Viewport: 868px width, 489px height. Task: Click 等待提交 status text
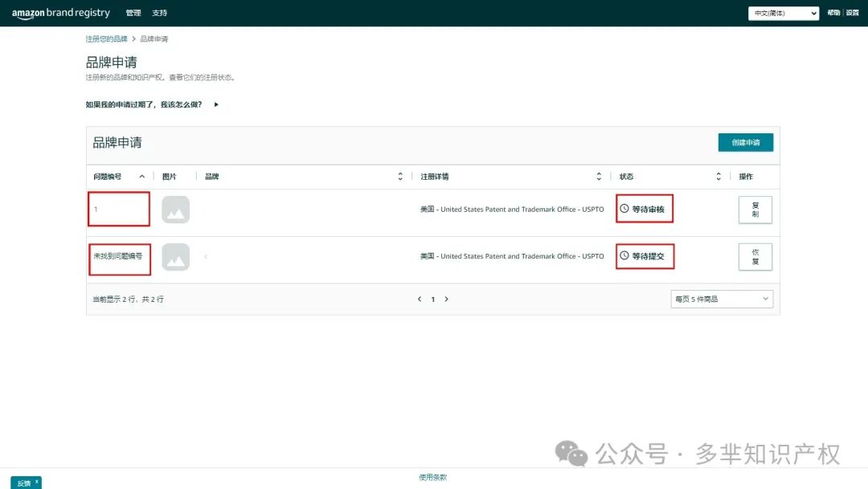point(649,256)
